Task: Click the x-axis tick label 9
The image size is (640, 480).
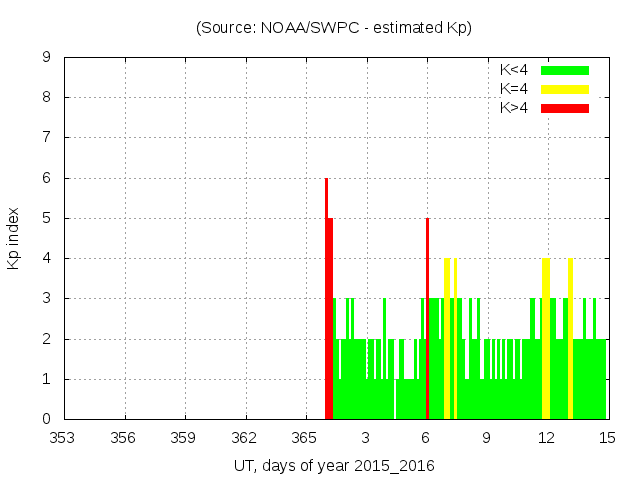Action: [x=486, y=437]
